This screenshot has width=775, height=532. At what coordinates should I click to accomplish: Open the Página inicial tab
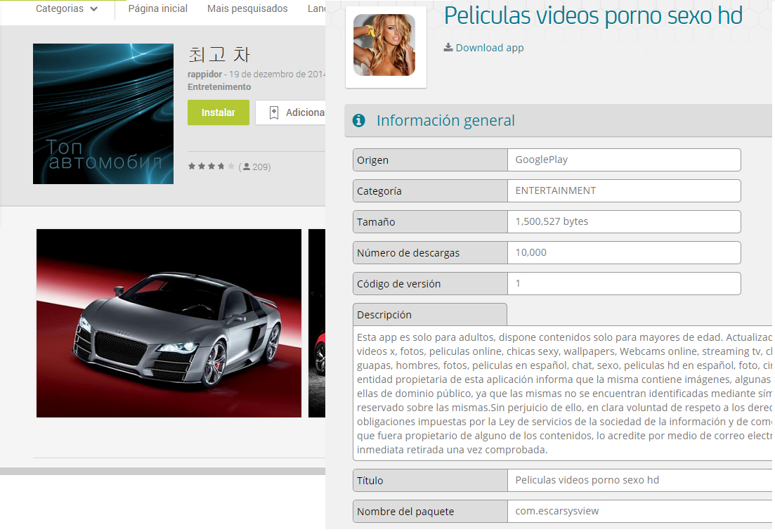coord(157,9)
